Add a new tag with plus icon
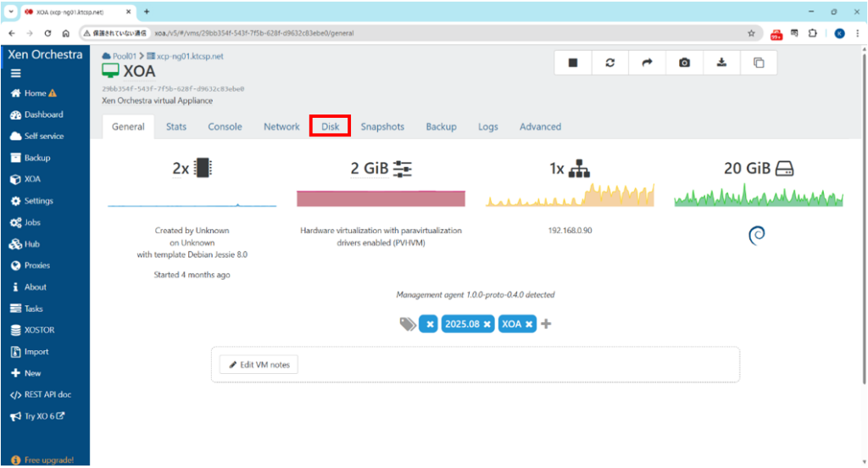868x468 pixels. (x=546, y=324)
